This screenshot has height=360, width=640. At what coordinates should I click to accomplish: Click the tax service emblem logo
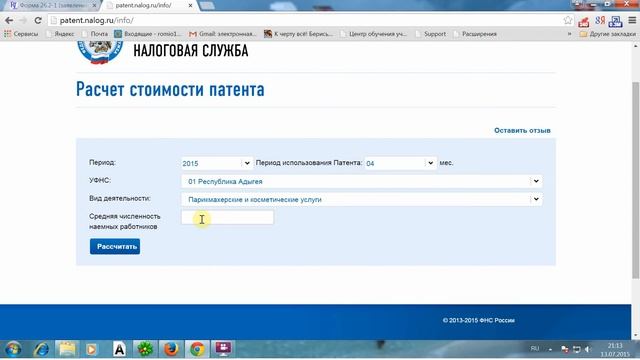point(100,52)
